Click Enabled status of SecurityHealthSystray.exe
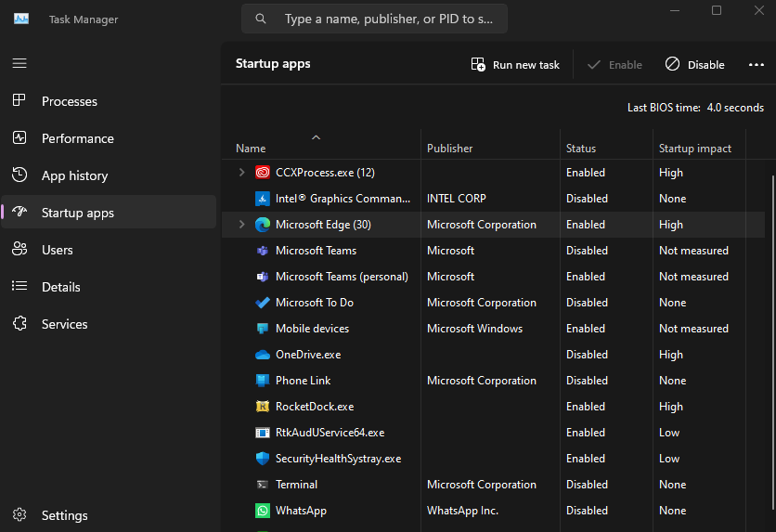This screenshot has height=532, width=776. tap(586, 459)
